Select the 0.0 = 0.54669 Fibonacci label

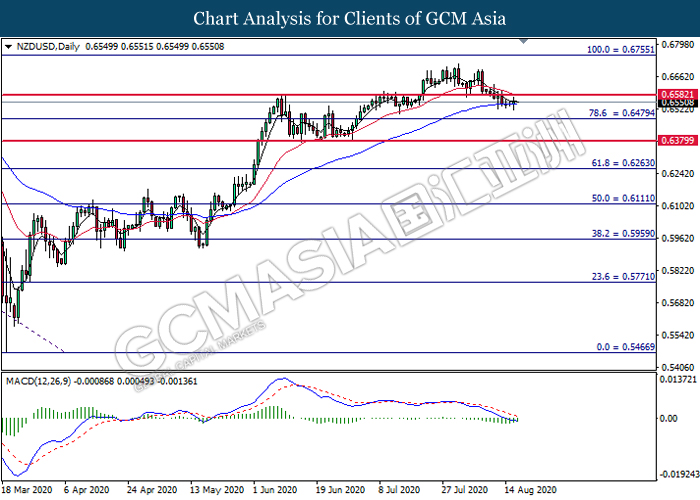[625, 347]
